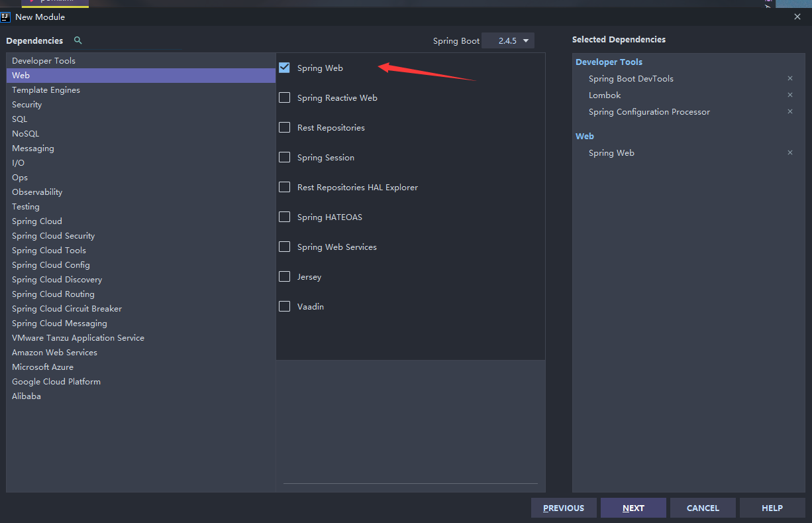Open the Spring Boot version dropdown
Viewport: 812px width, 523px height.
click(508, 40)
